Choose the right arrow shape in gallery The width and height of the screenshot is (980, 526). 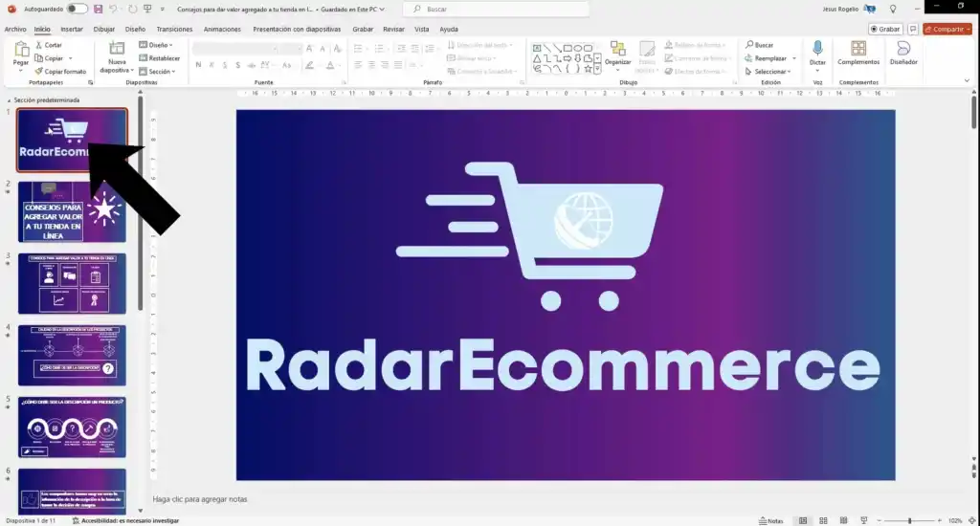pyautogui.click(x=568, y=58)
